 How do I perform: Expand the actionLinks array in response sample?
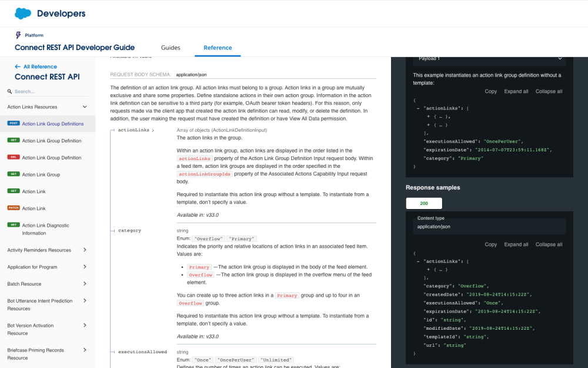pos(429,270)
